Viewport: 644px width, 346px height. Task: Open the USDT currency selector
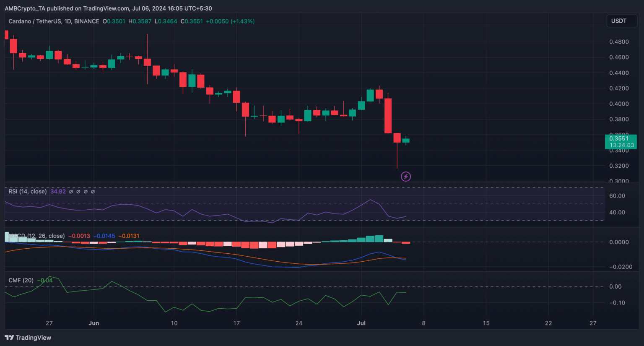(x=621, y=21)
